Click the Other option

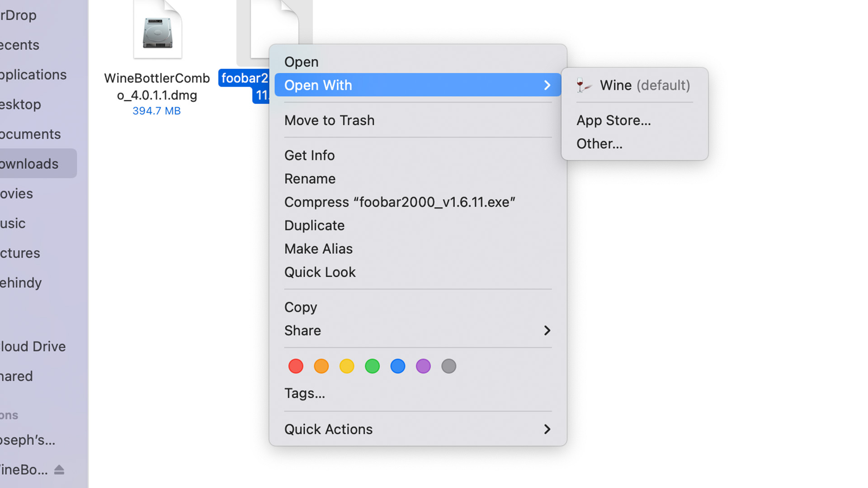(599, 144)
